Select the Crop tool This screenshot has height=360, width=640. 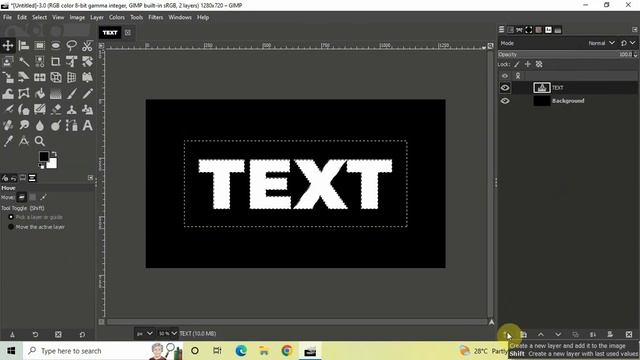point(56,61)
